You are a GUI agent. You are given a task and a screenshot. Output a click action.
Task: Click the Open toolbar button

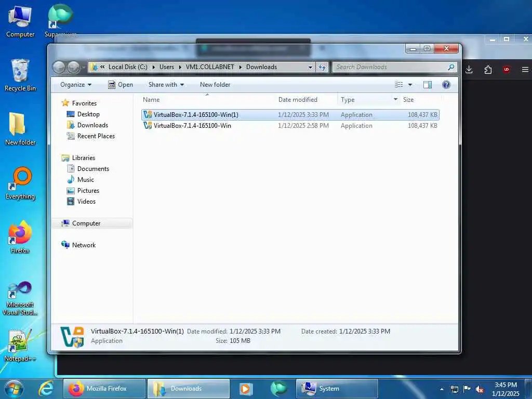[121, 85]
